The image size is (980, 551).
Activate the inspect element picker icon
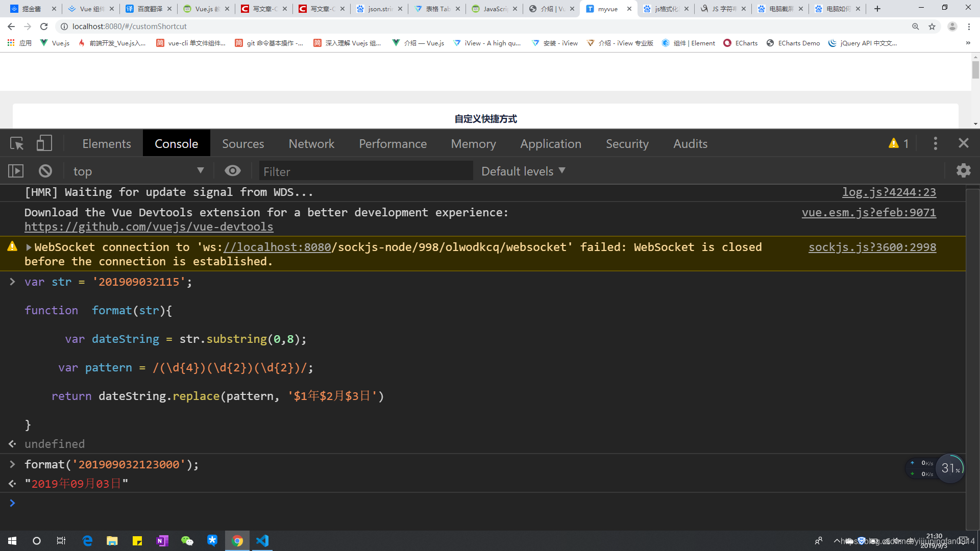tap(17, 143)
